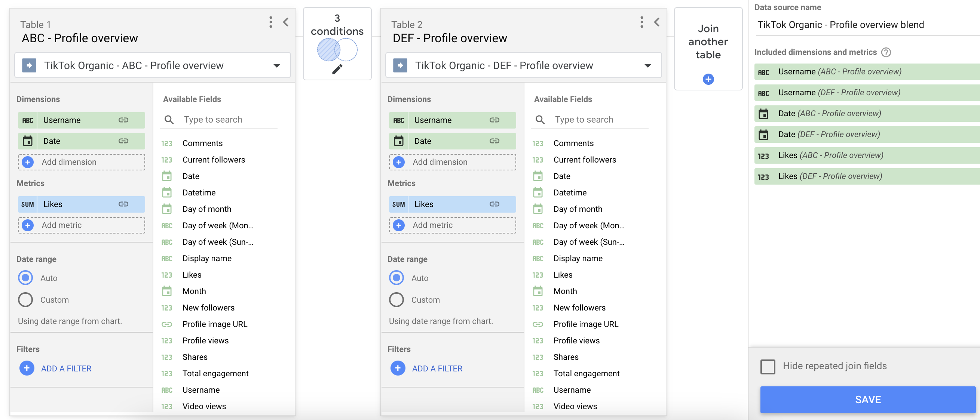Edit join conditions with pencil icon

click(x=337, y=69)
